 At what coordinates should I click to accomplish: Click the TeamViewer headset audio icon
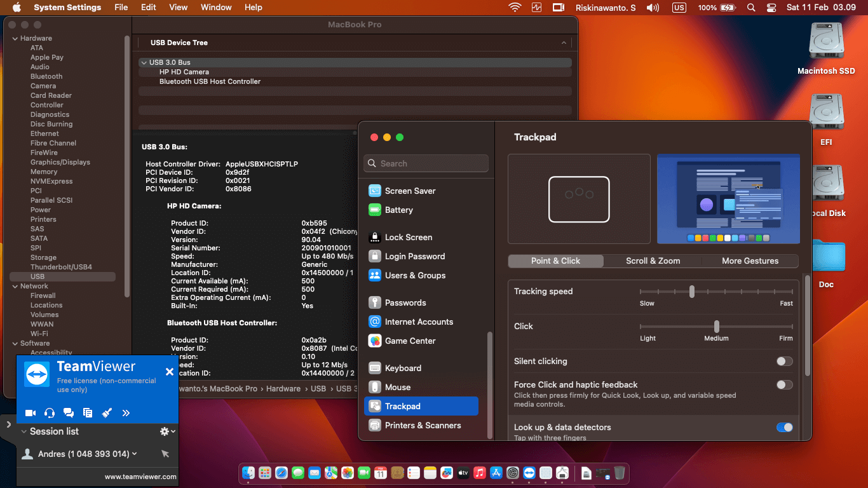(x=50, y=413)
